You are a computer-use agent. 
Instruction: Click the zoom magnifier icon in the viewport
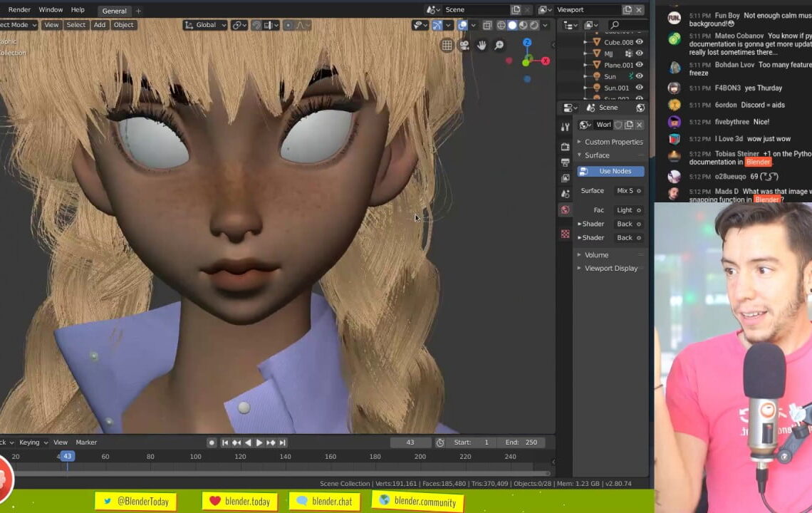(498, 44)
